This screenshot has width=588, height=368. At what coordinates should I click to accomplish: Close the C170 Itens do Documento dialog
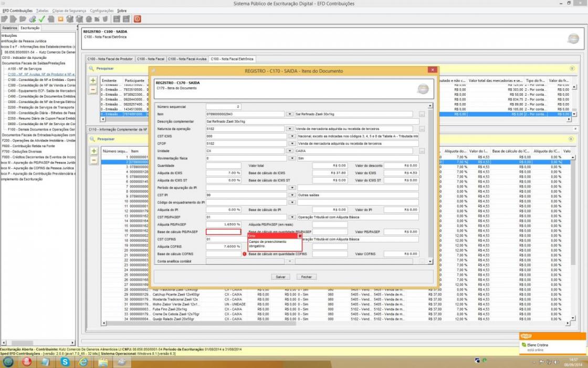[432, 70]
